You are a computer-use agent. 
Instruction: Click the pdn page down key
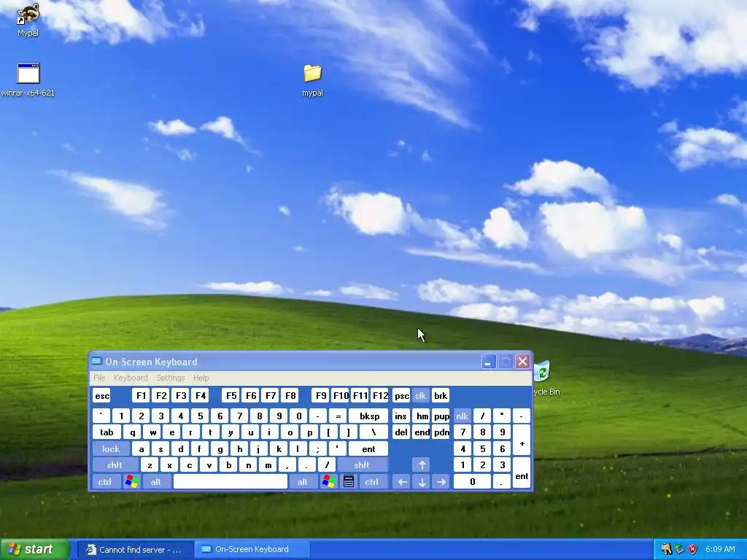441,432
